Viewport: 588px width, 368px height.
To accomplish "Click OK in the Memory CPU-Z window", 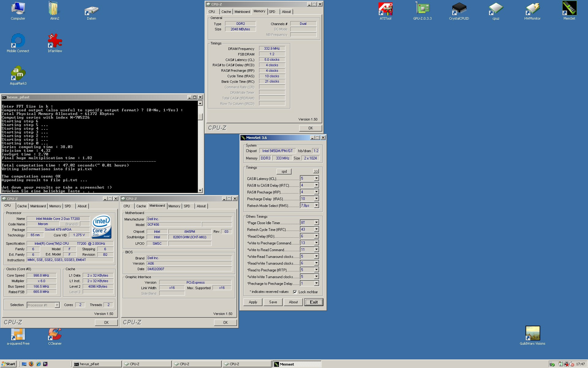I will pyautogui.click(x=311, y=128).
